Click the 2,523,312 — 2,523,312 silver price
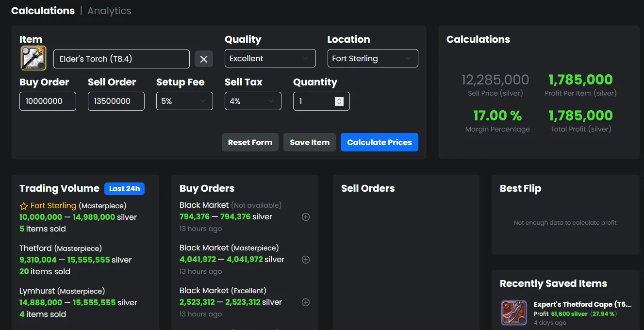 click(231, 302)
